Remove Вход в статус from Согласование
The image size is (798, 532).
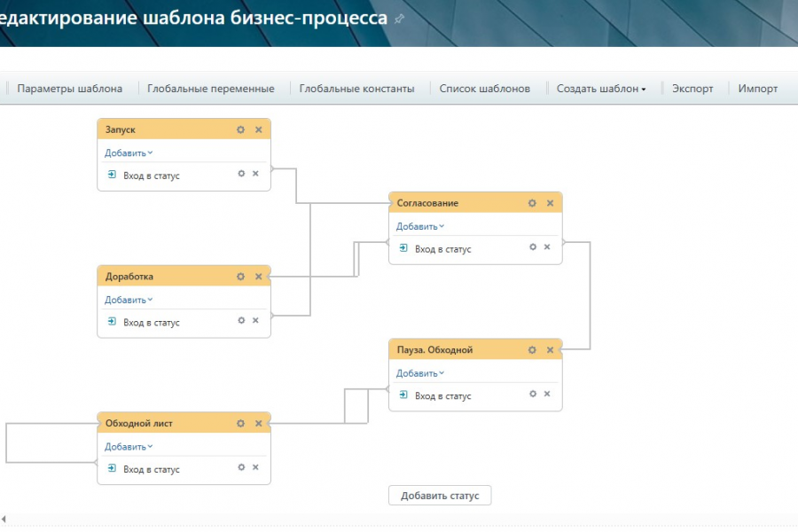coord(547,247)
